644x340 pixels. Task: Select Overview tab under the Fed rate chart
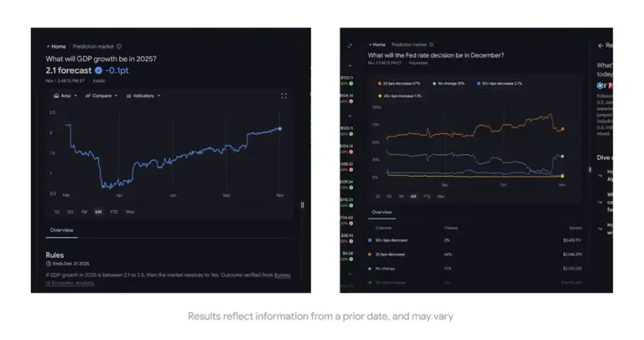pos(382,213)
